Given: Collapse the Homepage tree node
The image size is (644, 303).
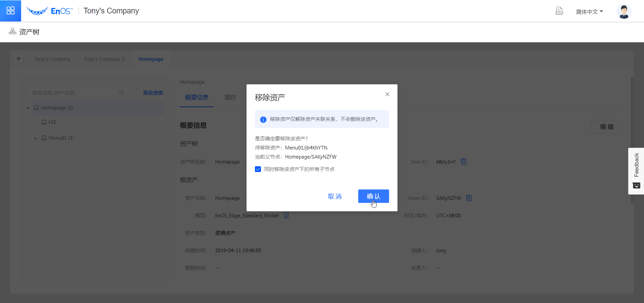Looking at the screenshot, I should tap(28, 108).
